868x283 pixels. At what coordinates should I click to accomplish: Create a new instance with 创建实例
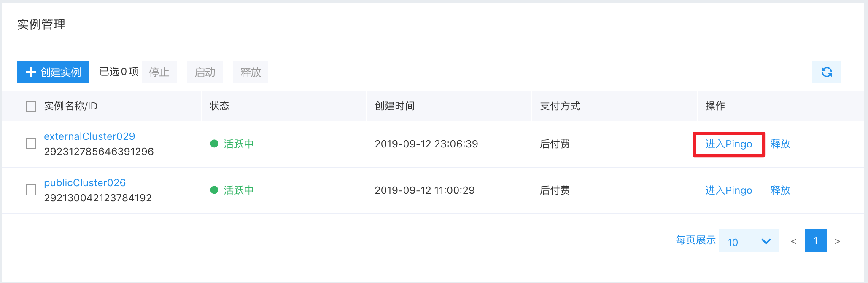53,72
